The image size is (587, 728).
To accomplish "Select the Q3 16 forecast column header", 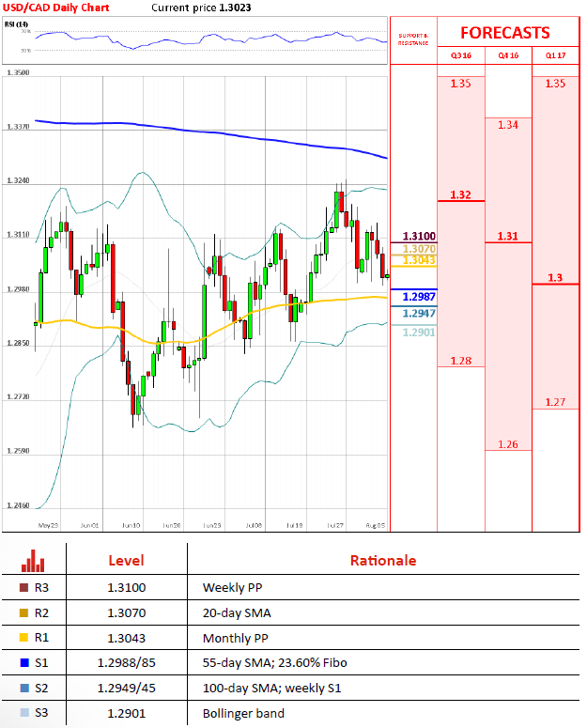I will (x=461, y=55).
